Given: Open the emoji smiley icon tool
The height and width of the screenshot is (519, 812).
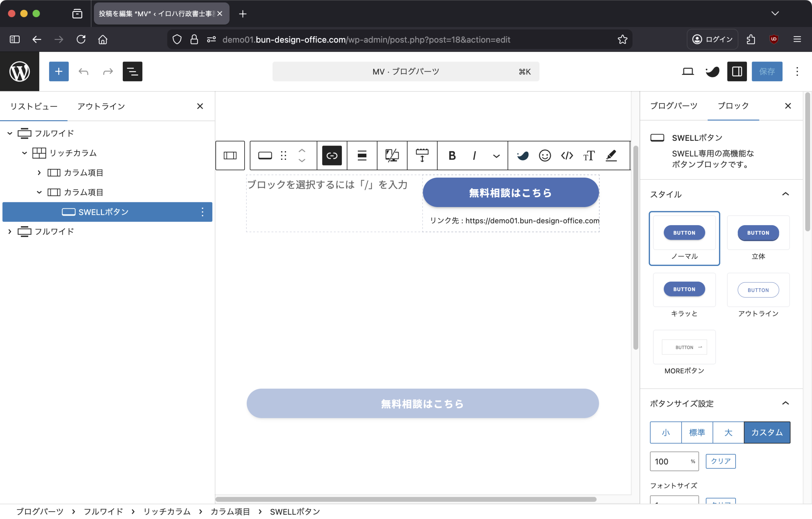Looking at the screenshot, I should 545,155.
